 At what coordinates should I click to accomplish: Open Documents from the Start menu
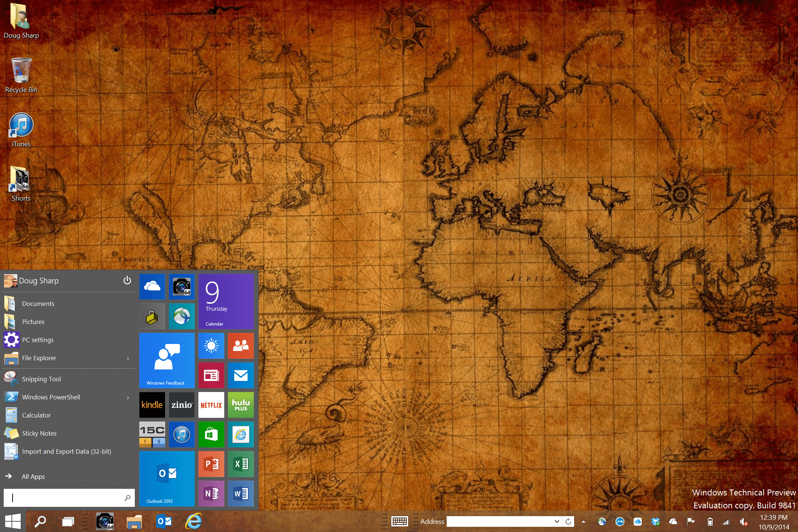69,304
